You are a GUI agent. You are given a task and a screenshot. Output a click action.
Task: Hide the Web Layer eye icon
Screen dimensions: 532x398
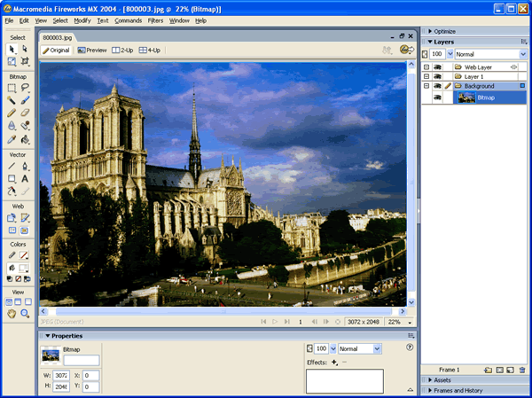click(437, 67)
